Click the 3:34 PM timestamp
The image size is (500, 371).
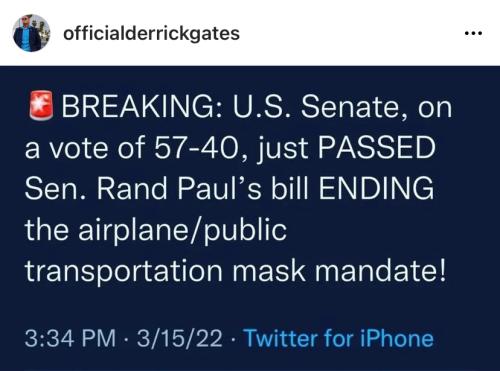(70, 338)
